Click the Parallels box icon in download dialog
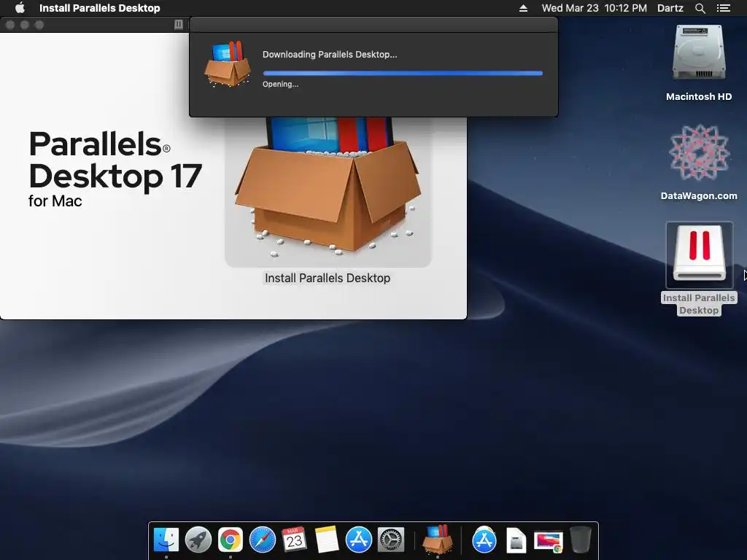The image size is (747, 560). (x=228, y=64)
